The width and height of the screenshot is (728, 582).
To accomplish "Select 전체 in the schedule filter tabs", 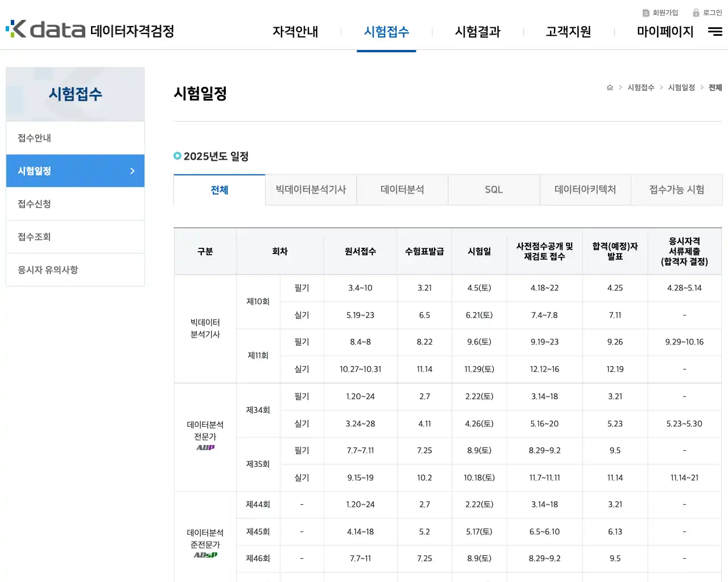I will tap(219, 190).
